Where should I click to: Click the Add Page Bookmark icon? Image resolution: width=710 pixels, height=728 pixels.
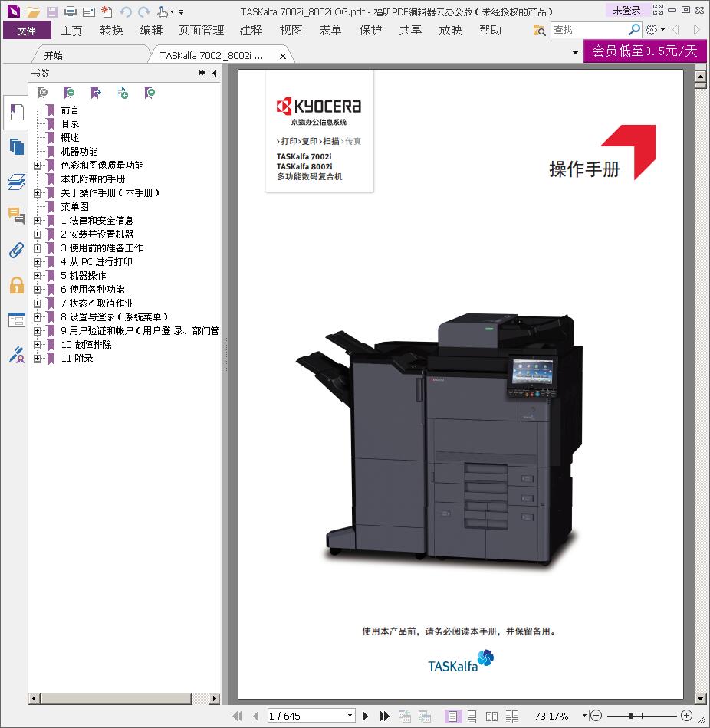122,93
